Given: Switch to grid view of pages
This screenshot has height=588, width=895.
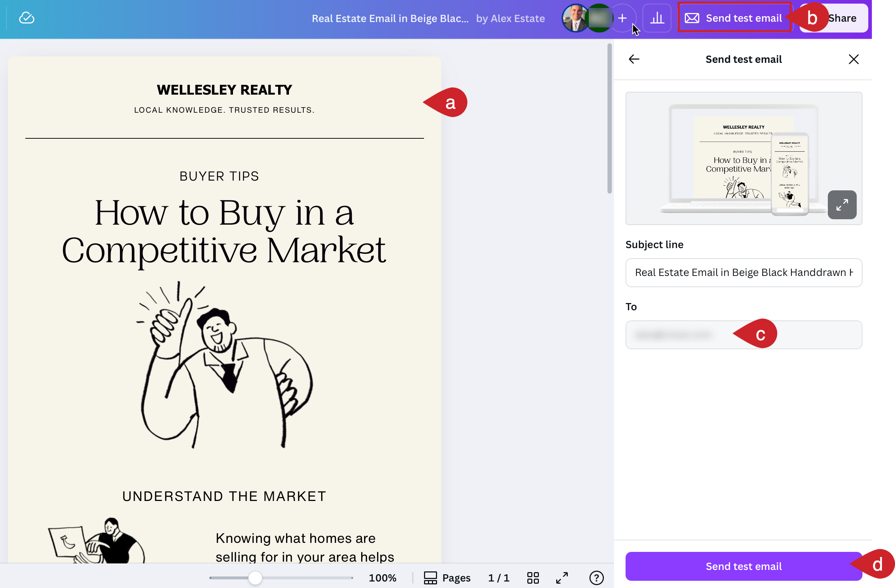Looking at the screenshot, I should click(x=532, y=578).
